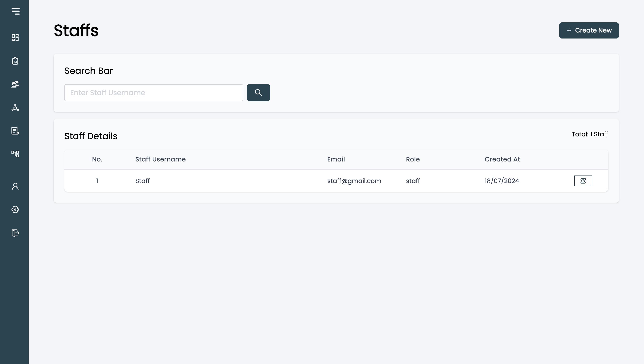Click the Total: 1 Staff text

click(x=590, y=134)
